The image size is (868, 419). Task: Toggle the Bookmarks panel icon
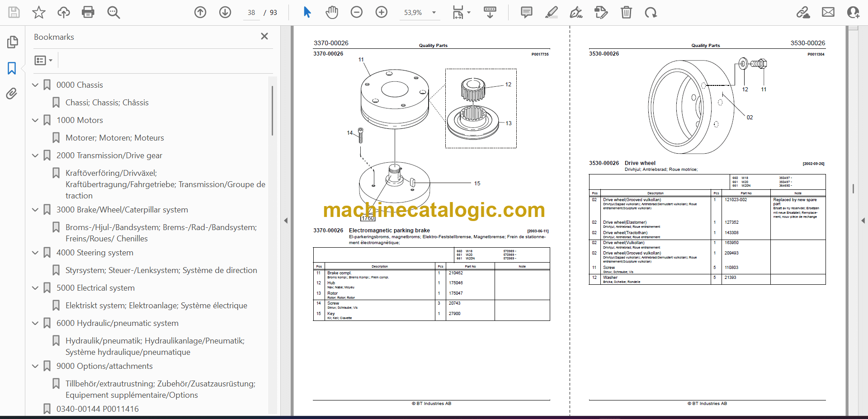point(12,68)
